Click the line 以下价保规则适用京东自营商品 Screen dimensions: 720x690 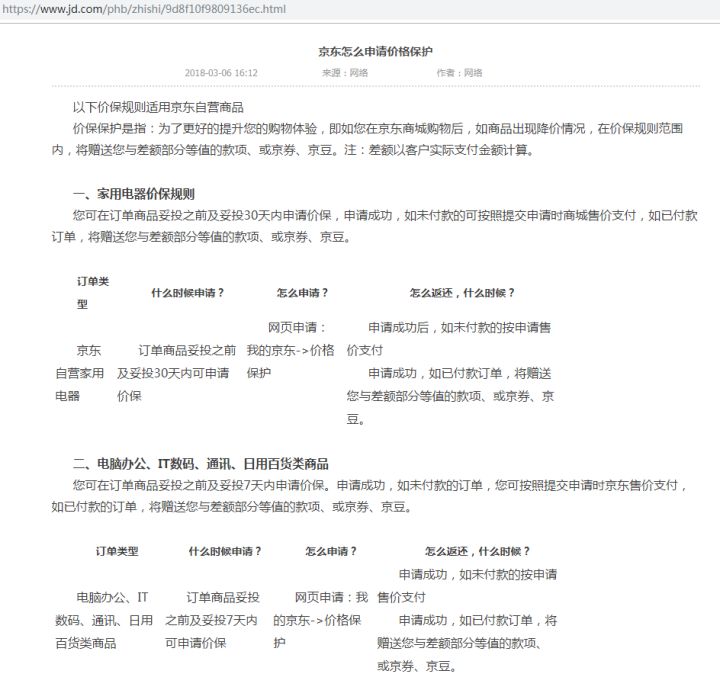[x=158, y=107]
